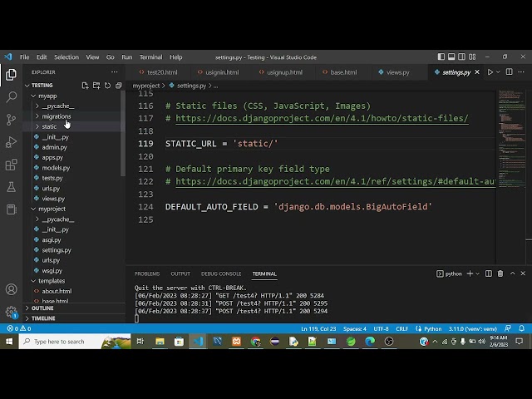The image size is (532, 399).
Task: Open static-files documentation link on line 117
Action: coord(322,118)
